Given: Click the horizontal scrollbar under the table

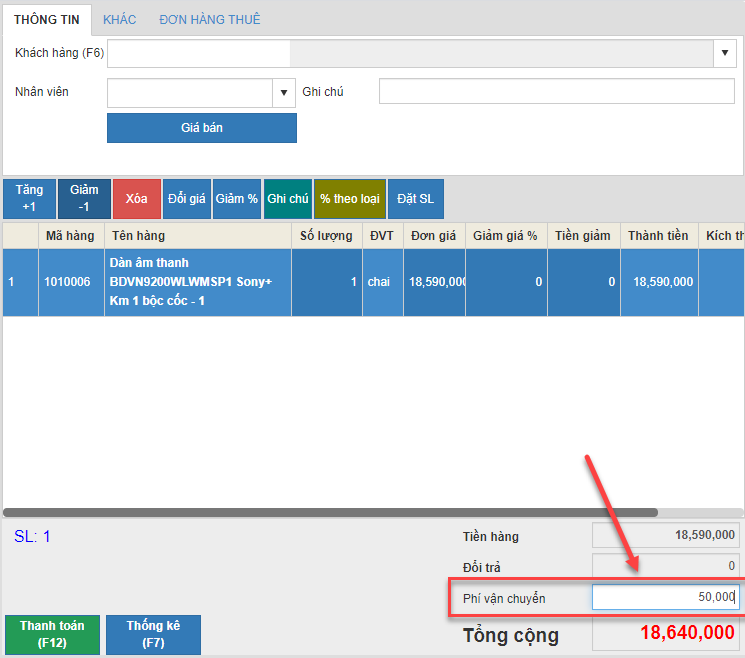Looking at the screenshot, I should point(330,512).
